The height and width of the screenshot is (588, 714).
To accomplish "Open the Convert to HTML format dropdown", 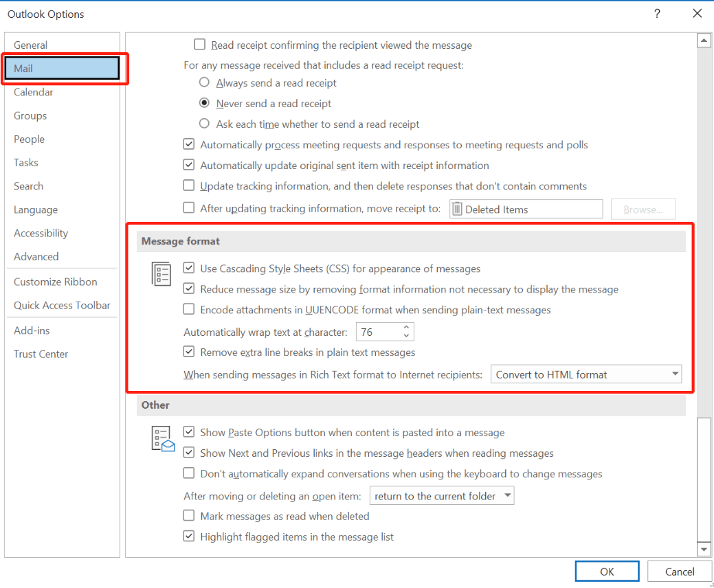I will pyautogui.click(x=586, y=374).
